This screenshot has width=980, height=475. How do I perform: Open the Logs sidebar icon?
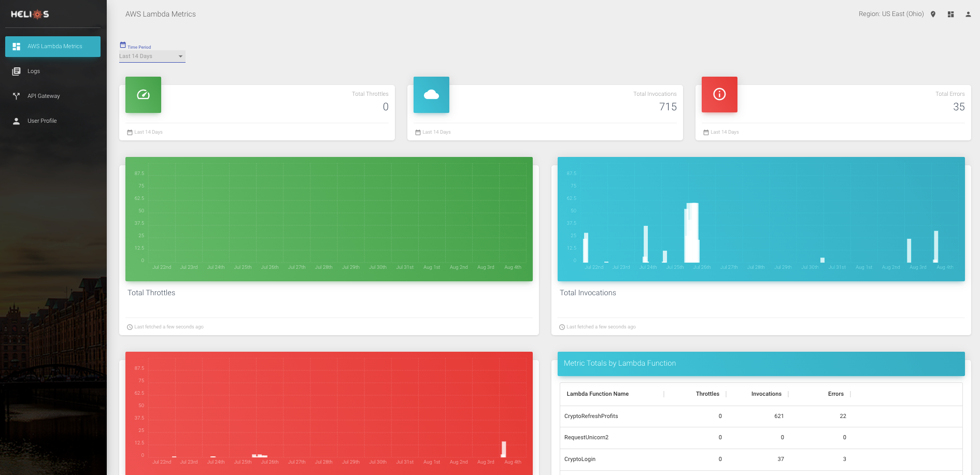[x=16, y=71]
